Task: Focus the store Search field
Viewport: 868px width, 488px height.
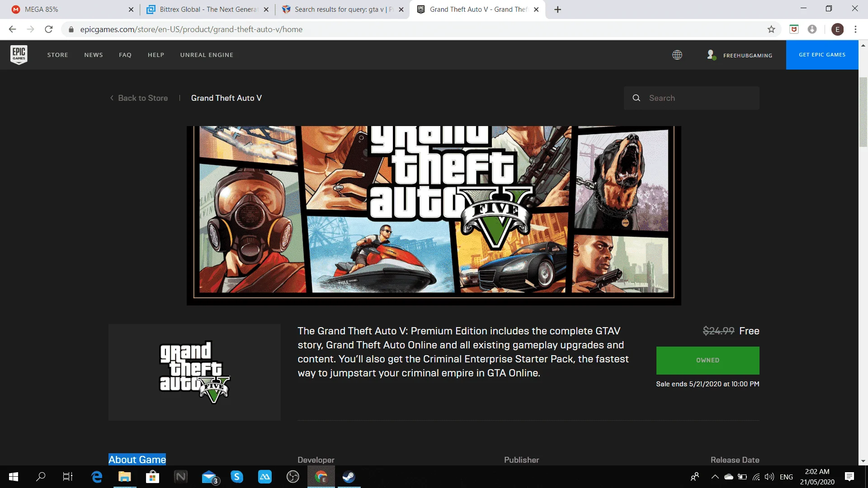Action: point(692,98)
